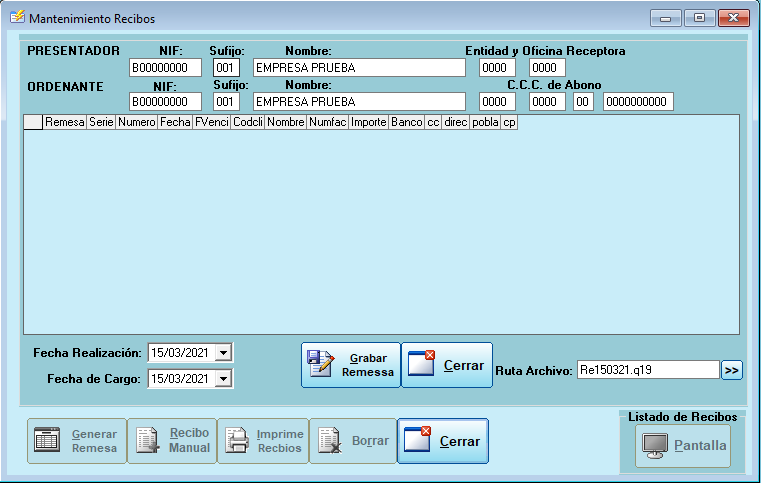761x483 pixels.
Task: Click the C.C.C. account number field 0000000000
Action: tap(638, 101)
